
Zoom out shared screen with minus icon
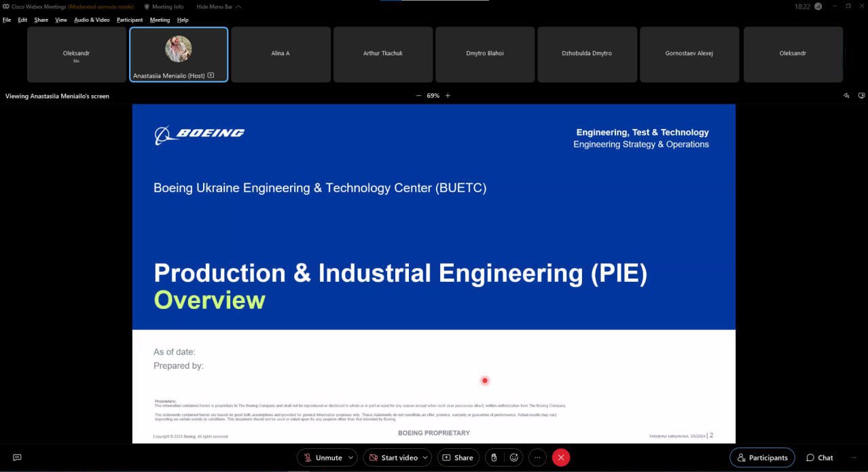click(x=418, y=96)
